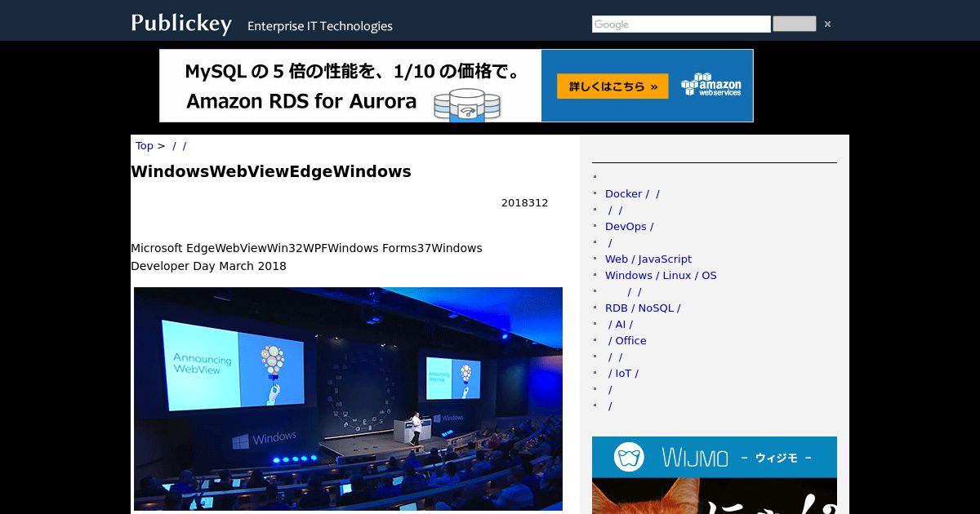Open the Web / JavaScript category

648,259
